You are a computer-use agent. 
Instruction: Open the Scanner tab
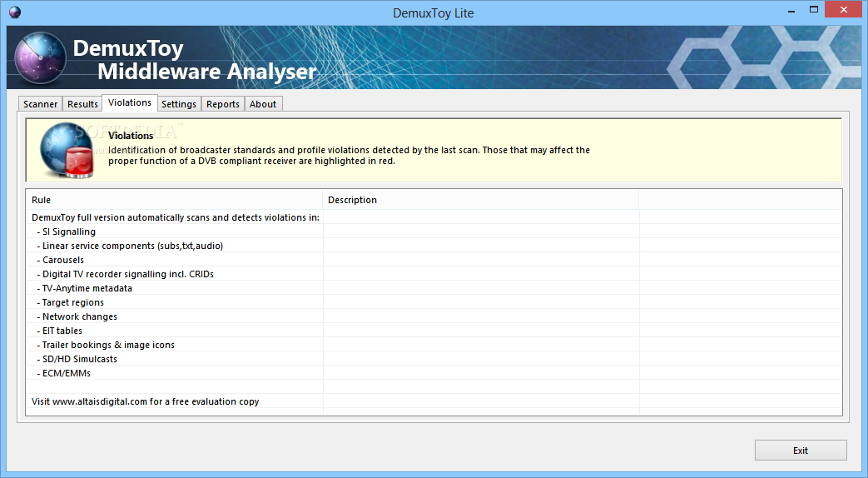pyautogui.click(x=40, y=104)
